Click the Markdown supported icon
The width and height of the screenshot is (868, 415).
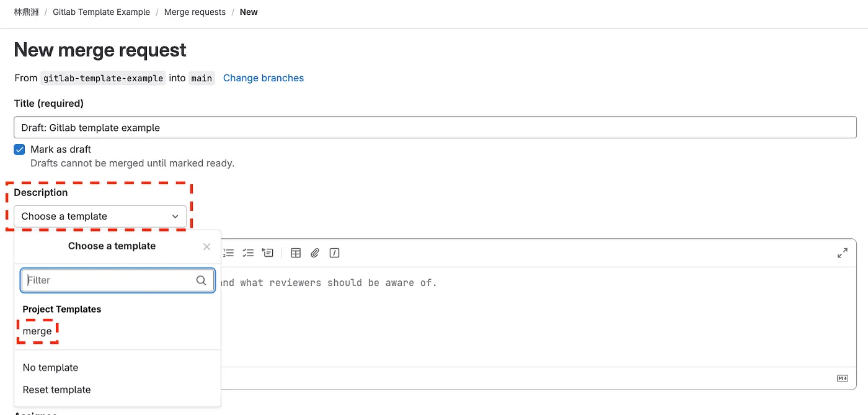click(x=843, y=378)
